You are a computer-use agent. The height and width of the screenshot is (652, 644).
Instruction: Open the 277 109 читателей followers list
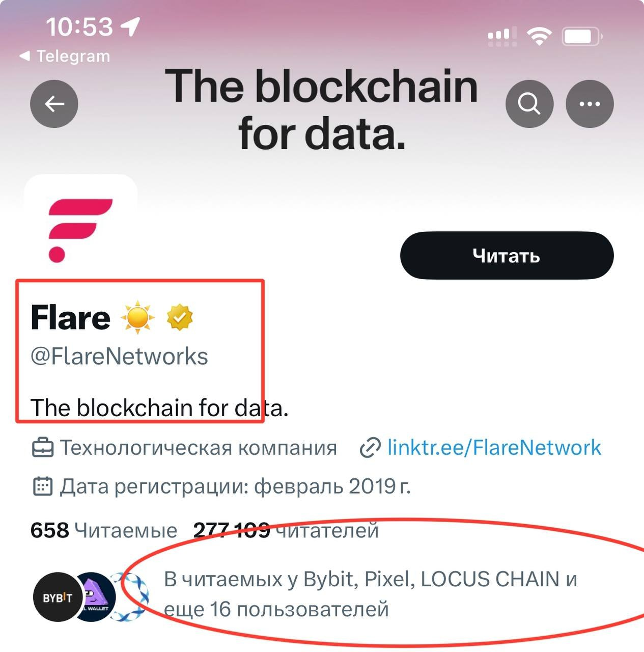[286, 530]
